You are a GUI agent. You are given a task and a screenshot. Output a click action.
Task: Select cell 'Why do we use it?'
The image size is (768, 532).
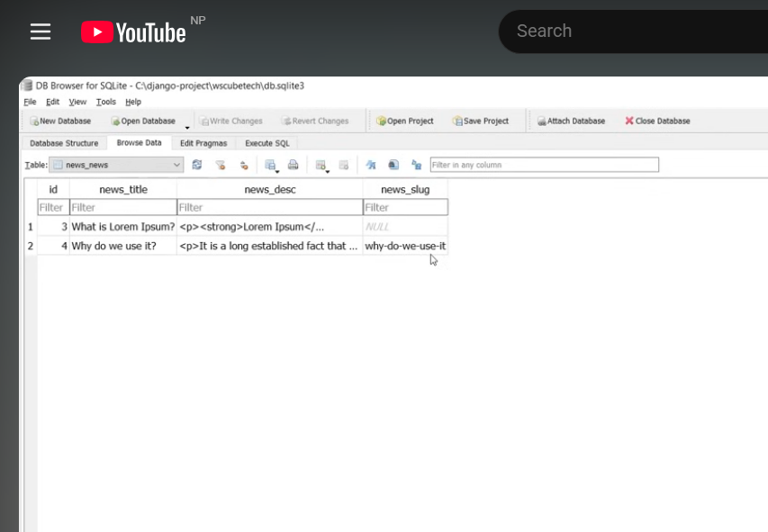(123, 246)
